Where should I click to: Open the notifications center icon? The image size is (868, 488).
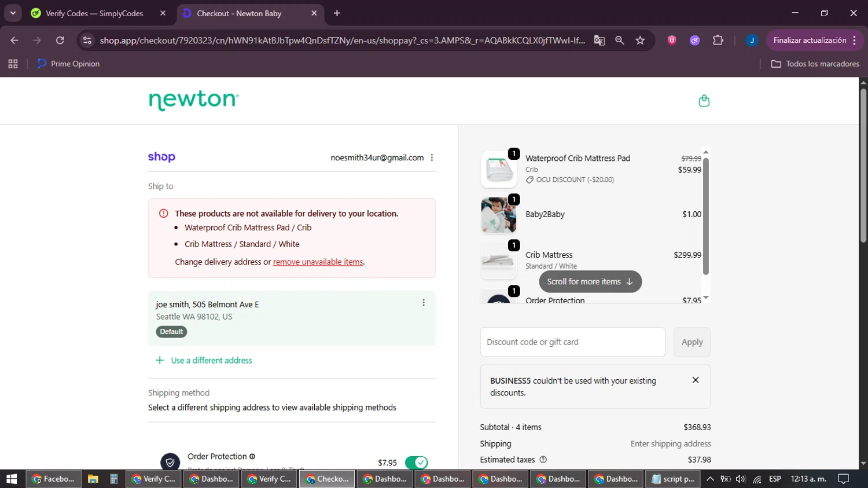[x=844, y=479]
